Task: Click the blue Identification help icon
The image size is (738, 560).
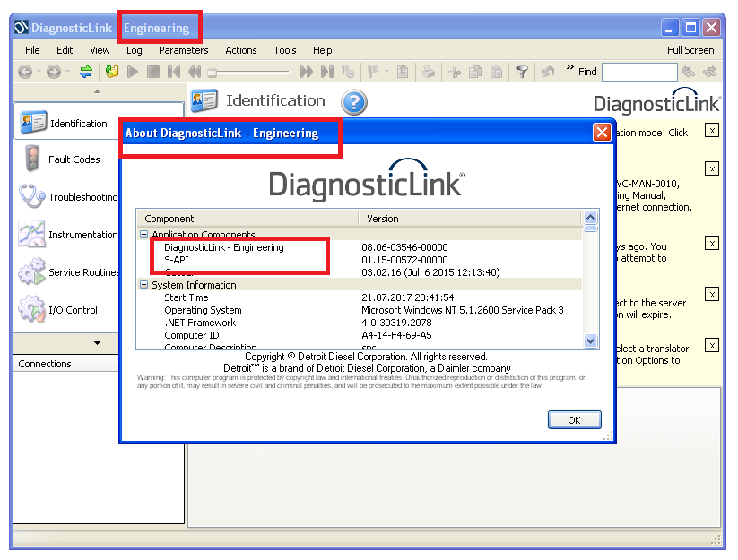Action: coord(354,102)
